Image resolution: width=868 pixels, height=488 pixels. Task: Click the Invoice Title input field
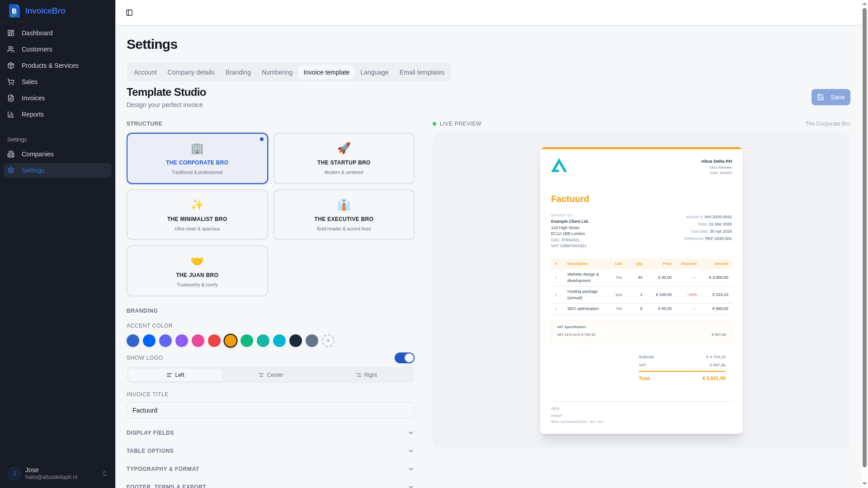(x=270, y=410)
